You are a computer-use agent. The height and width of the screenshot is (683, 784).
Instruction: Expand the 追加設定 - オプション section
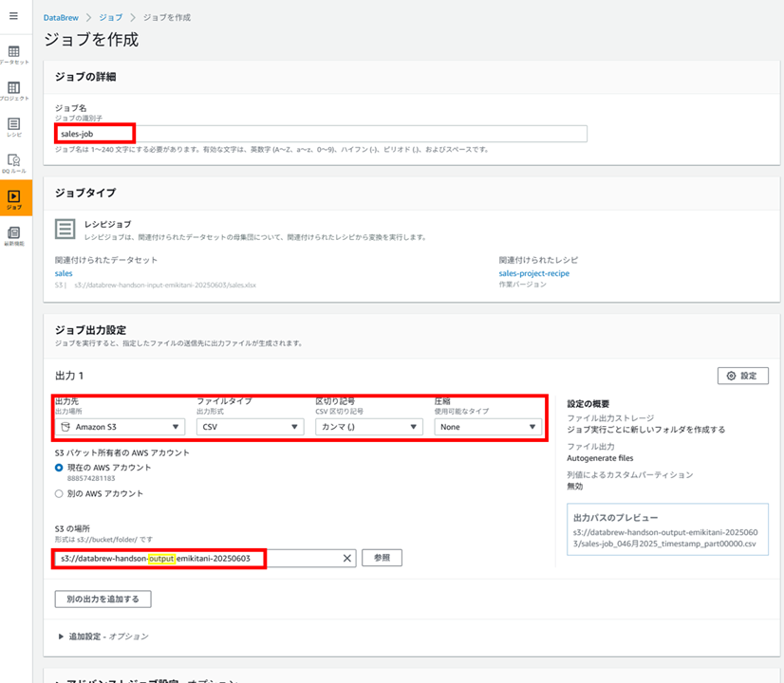(x=103, y=637)
